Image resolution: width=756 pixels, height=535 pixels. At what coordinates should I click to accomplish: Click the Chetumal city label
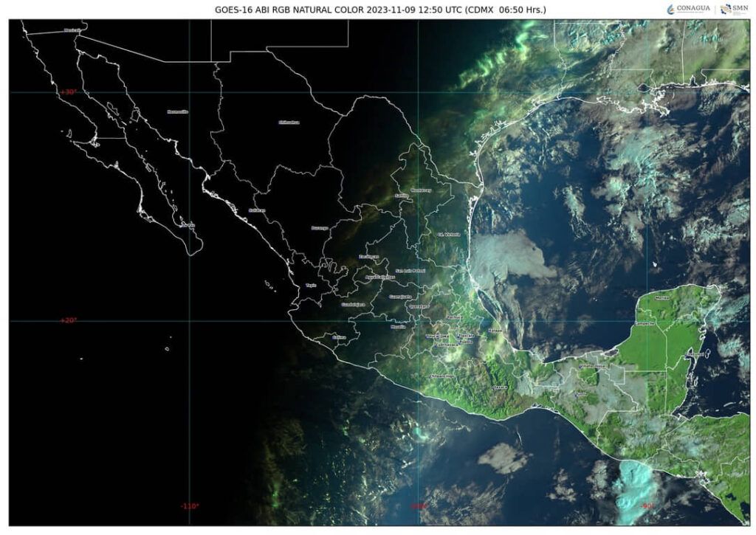click(x=697, y=355)
